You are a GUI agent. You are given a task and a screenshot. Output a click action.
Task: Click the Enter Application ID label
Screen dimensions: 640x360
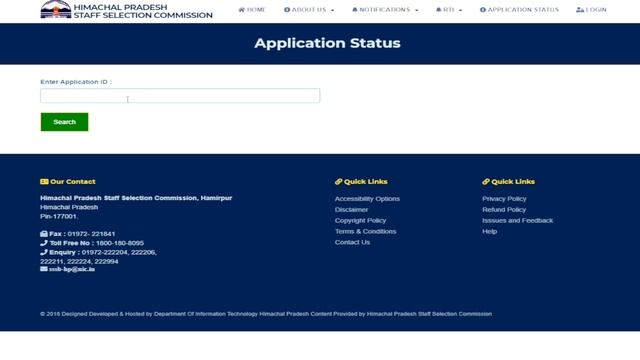click(76, 82)
